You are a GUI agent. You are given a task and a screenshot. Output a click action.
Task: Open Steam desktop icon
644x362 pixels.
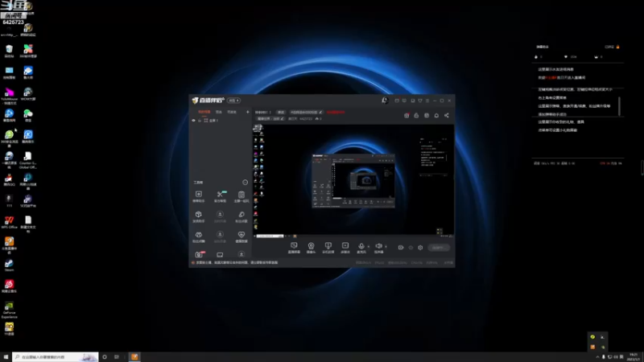[x=9, y=265]
